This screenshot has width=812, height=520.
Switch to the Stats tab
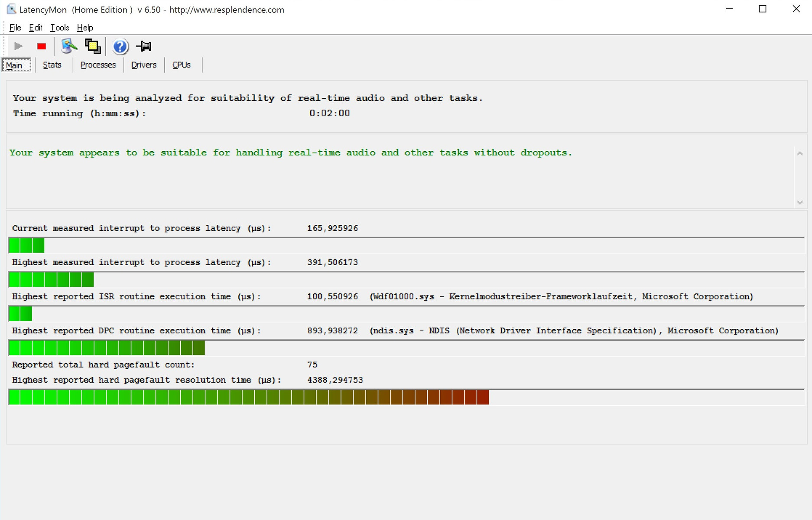coord(52,65)
